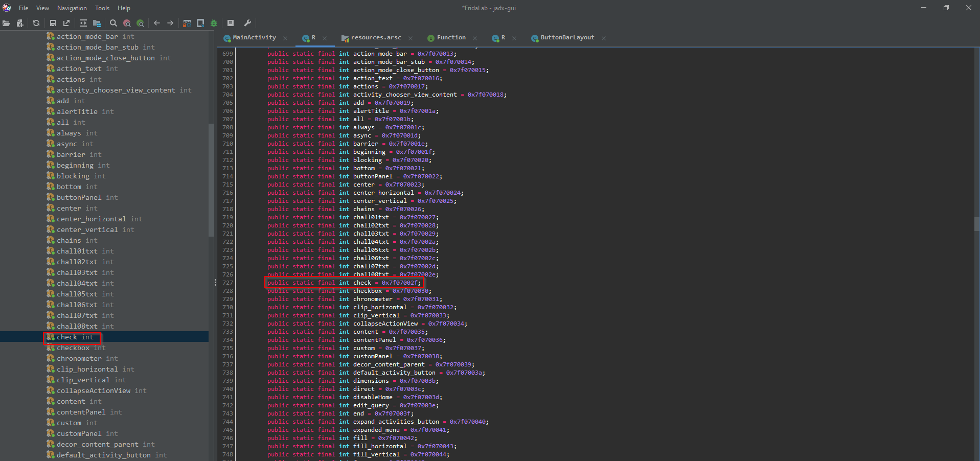The image size is (980, 461).
Task: Close the MainActivity tab
Action: (285, 38)
